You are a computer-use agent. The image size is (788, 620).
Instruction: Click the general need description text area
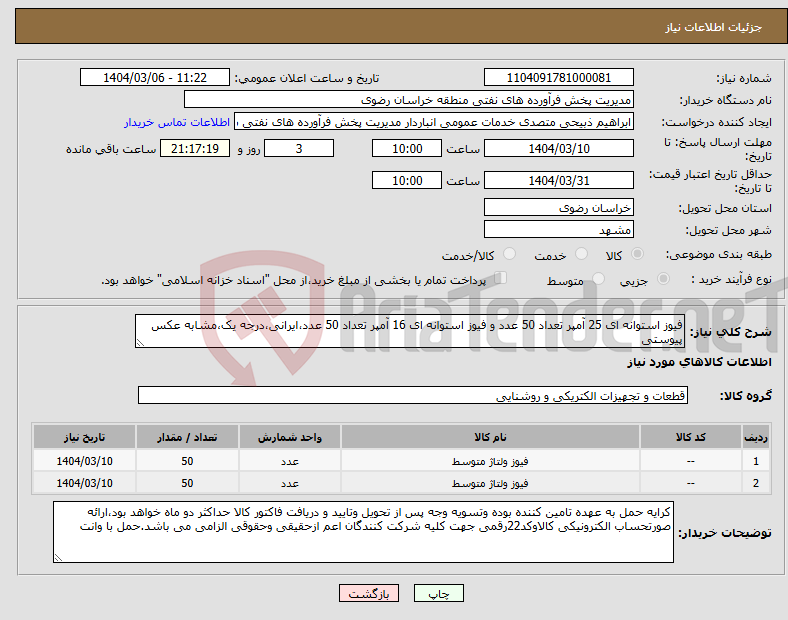[x=410, y=331]
